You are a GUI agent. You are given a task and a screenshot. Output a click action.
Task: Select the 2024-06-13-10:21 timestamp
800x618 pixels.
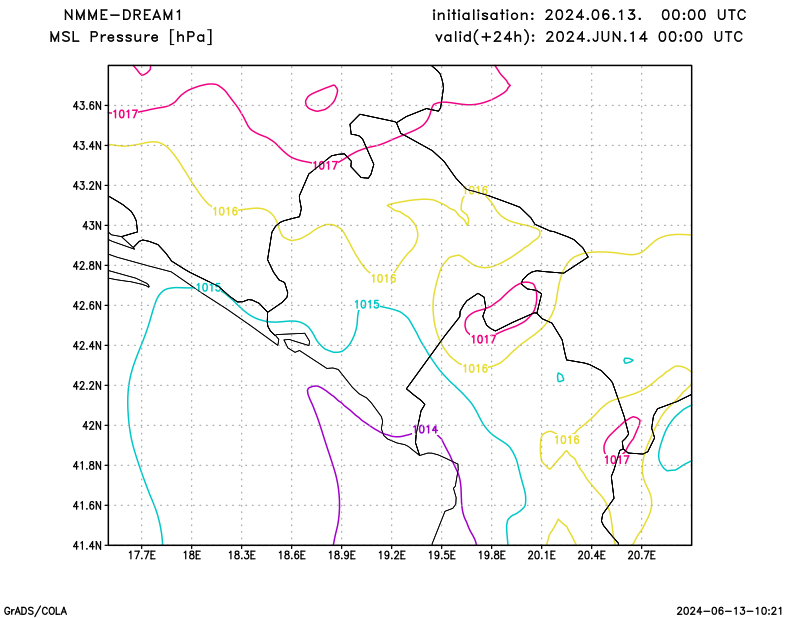[730, 611]
